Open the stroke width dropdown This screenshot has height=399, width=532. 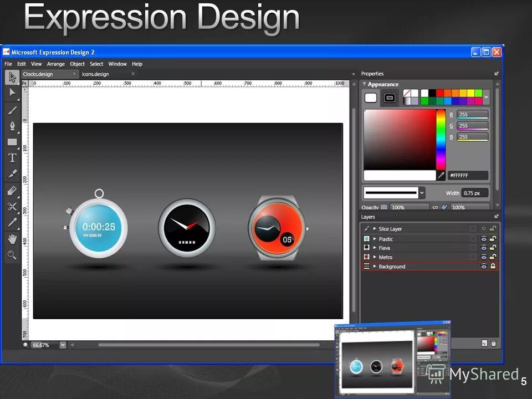click(x=422, y=193)
